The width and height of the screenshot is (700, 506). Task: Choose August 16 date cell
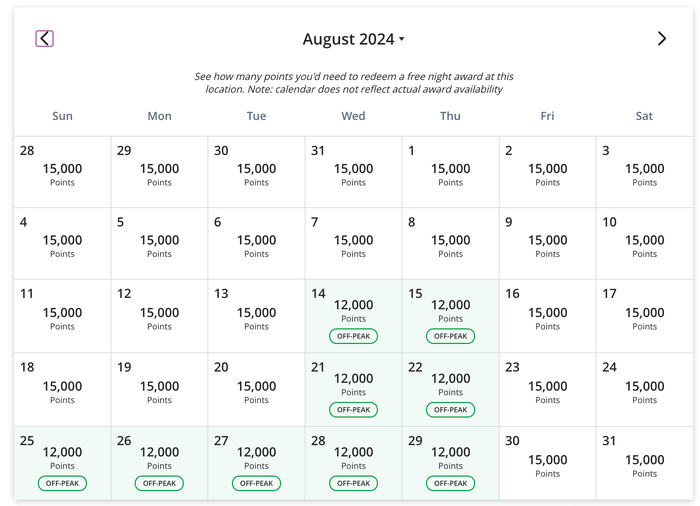click(548, 316)
